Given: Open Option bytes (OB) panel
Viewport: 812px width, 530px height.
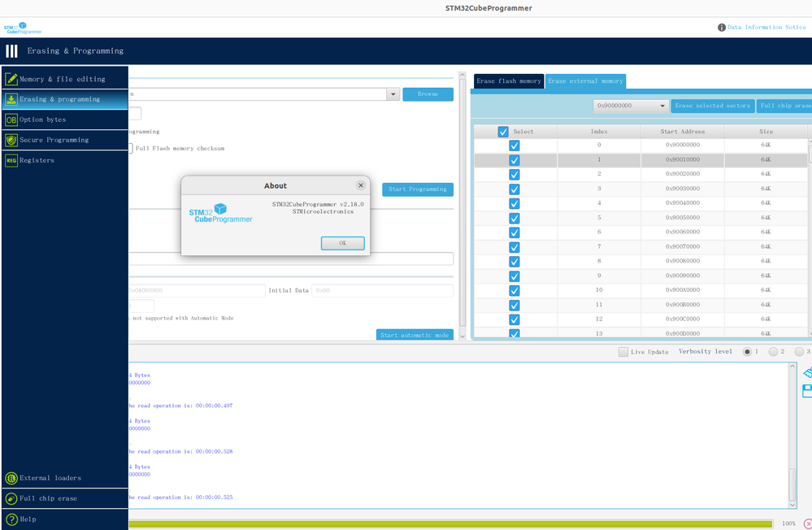Looking at the screenshot, I should click(x=65, y=119).
